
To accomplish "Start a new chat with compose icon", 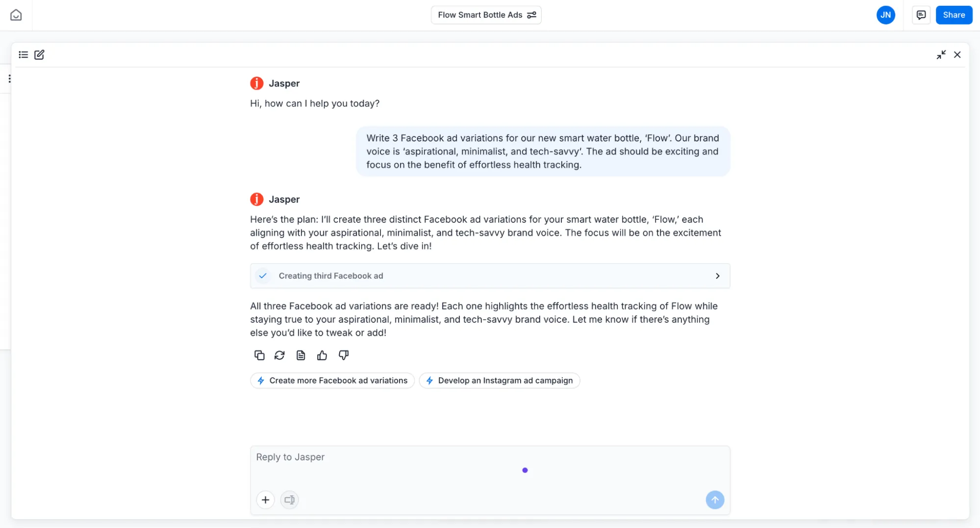I will (x=39, y=55).
